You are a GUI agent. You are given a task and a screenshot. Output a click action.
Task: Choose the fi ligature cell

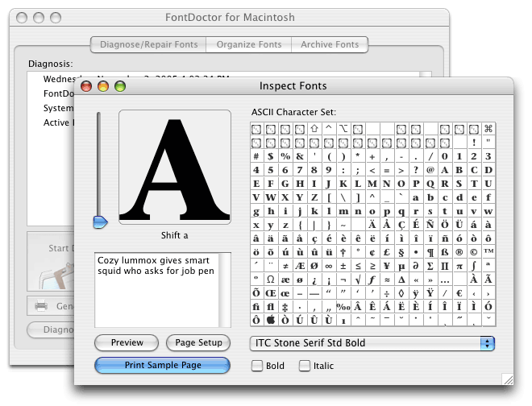click(256, 307)
